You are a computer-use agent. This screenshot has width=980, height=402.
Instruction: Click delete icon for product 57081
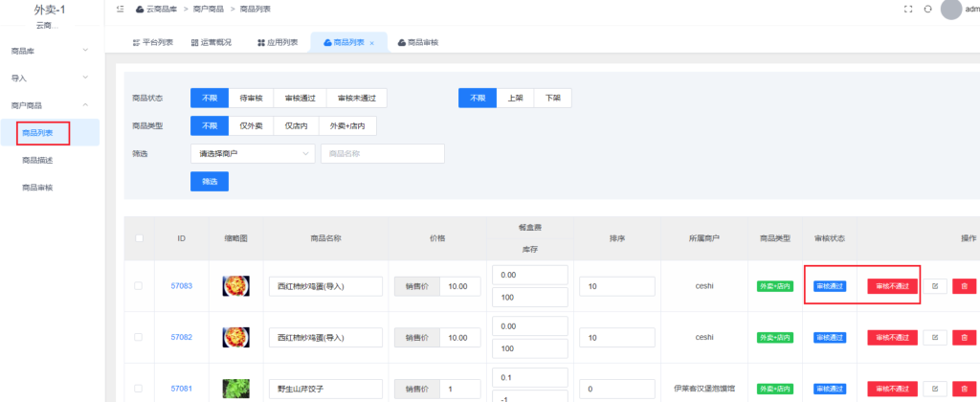coord(964,389)
